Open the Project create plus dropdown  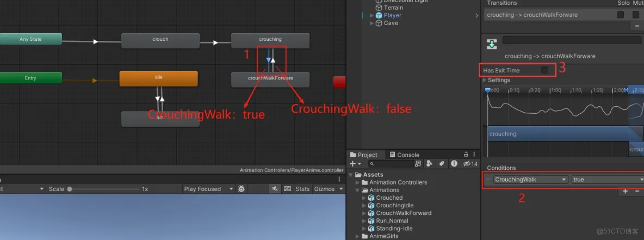355,164
